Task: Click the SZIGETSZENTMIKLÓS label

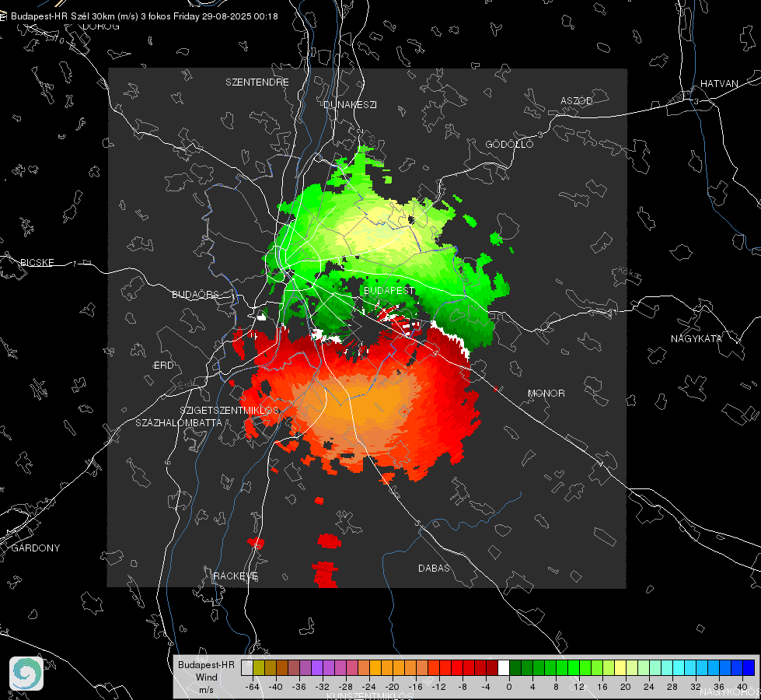Action: pyautogui.click(x=229, y=411)
